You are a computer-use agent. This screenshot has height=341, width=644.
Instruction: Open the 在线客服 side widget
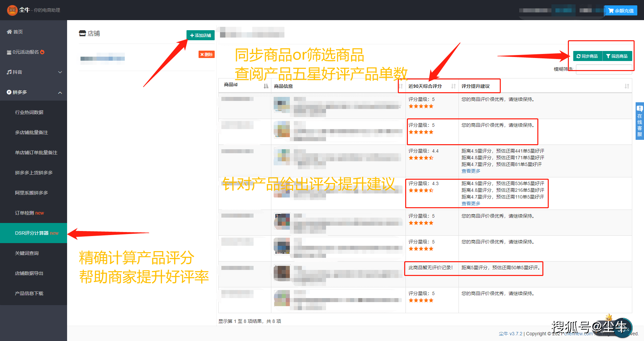640,121
